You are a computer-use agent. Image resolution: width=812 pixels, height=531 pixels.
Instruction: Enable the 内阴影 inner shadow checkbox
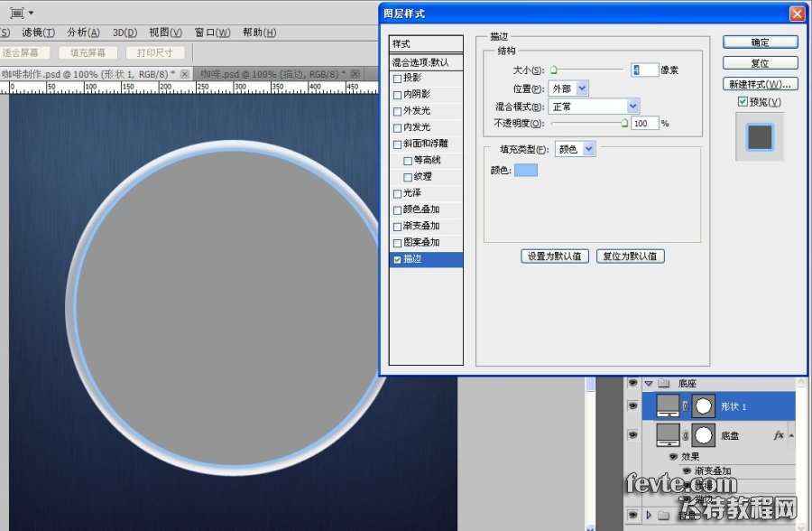397,96
